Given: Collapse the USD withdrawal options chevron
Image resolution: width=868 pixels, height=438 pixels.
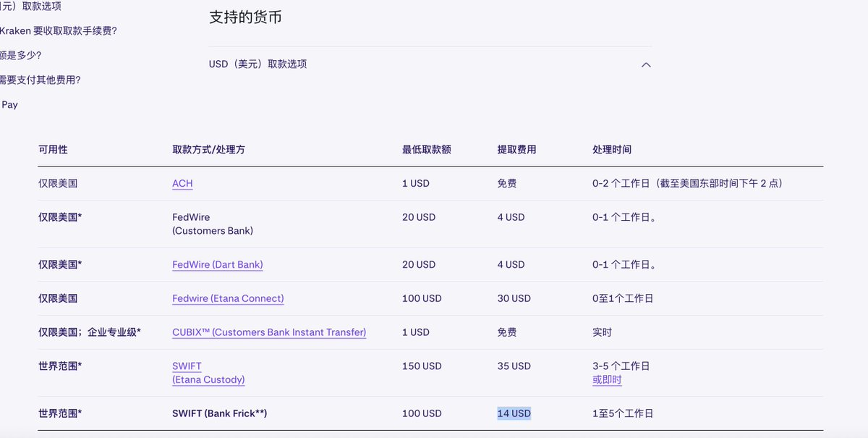Looking at the screenshot, I should (646, 64).
